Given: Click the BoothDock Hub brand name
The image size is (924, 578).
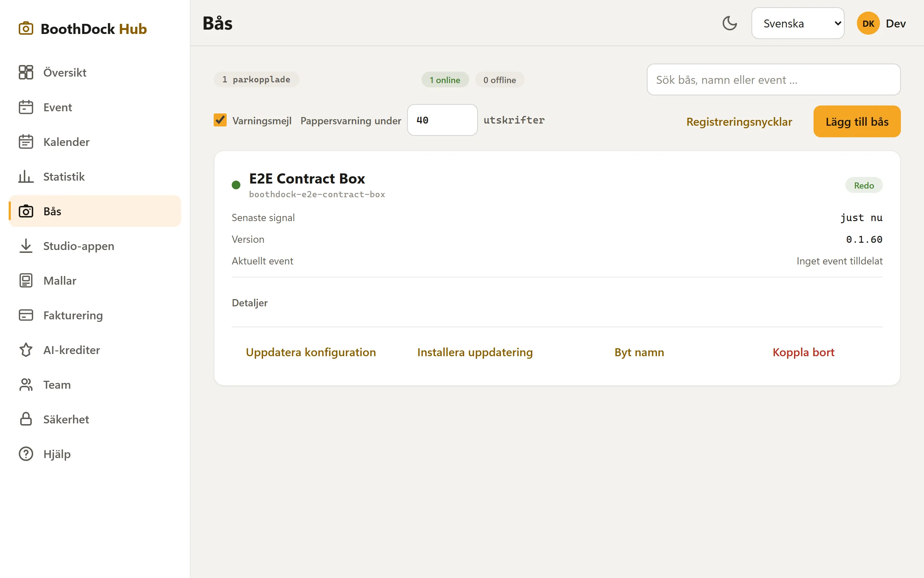Looking at the screenshot, I should pyautogui.click(x=93, y=29).
